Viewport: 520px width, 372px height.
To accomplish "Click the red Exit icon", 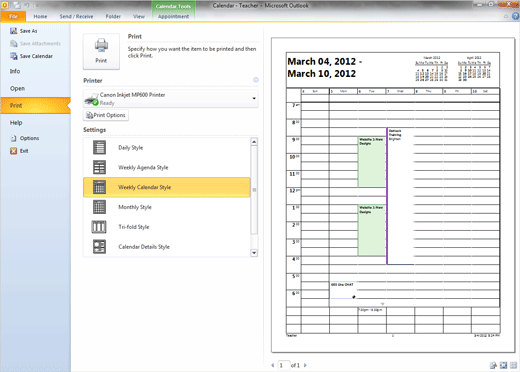I will tap(14, 151).
